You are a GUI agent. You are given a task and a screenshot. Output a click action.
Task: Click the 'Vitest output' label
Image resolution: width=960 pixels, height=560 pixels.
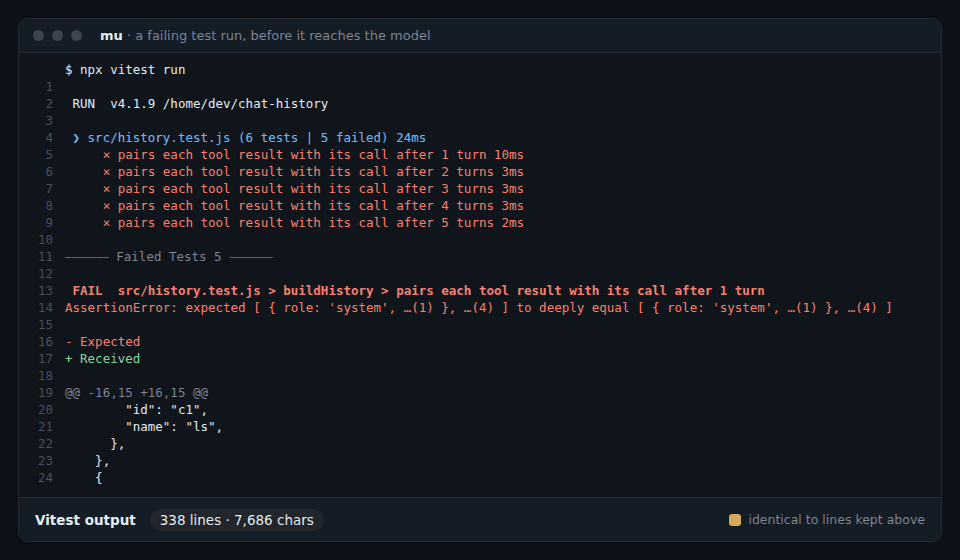tap(85, 520)
